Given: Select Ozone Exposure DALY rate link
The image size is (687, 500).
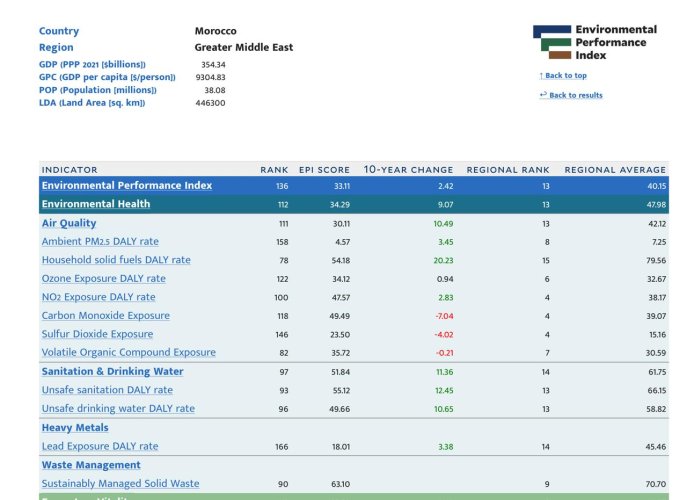Looking at the screenshot, I should coord(103,279).
